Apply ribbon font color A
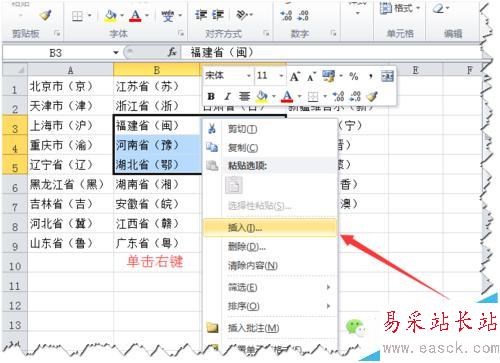 click(136, 16)
